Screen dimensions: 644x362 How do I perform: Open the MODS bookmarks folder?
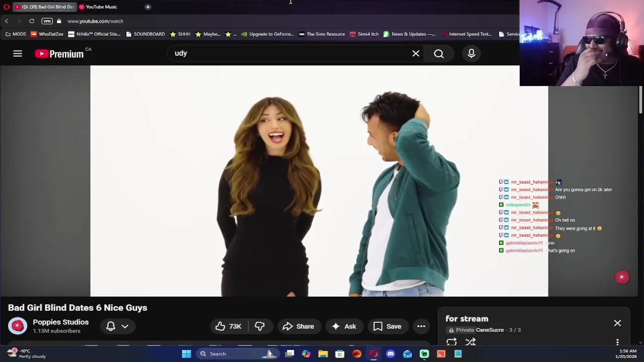[x=16, y=34]
